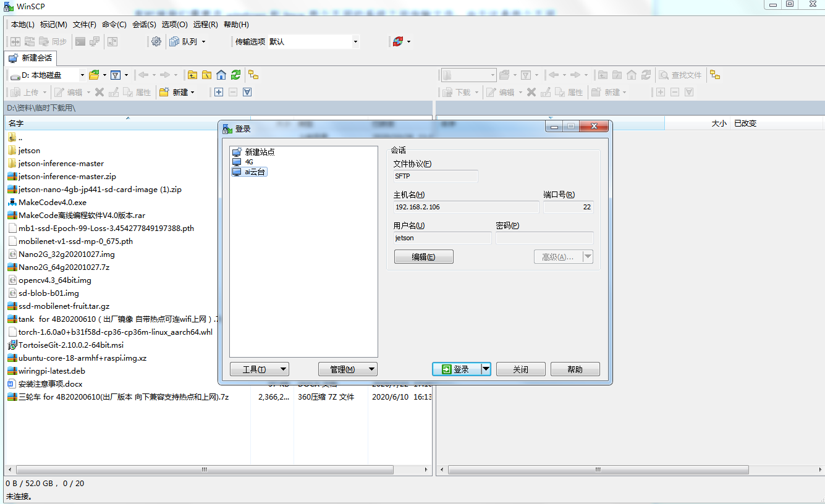
Task: Switch to the 新建会话 tab
Action: pos(30,58)
